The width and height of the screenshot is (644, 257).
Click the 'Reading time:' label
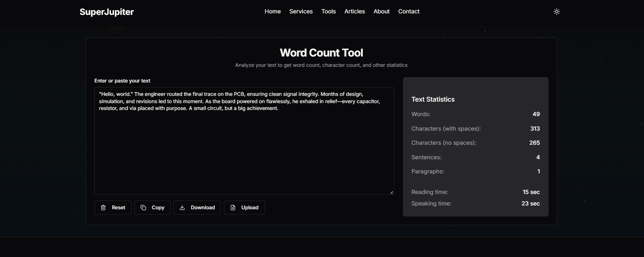click(430, 192)
